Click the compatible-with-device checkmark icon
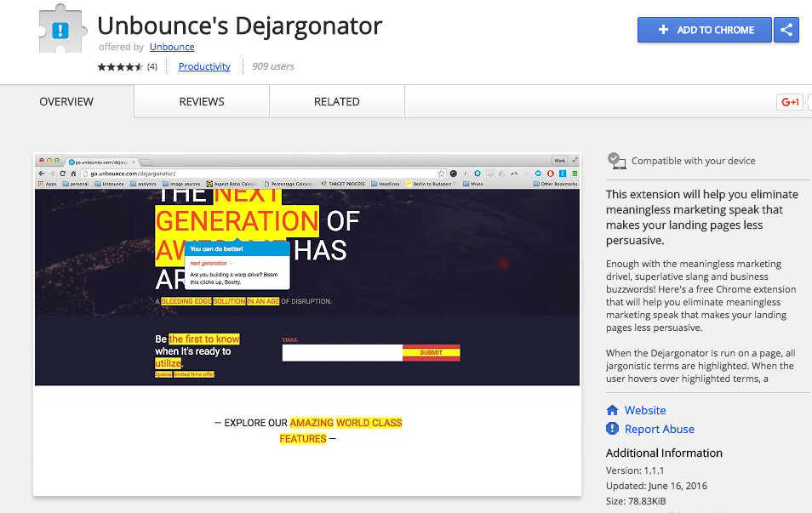This screenshot has height=513, width=812. pyautogui.click(x=616, y=161)
